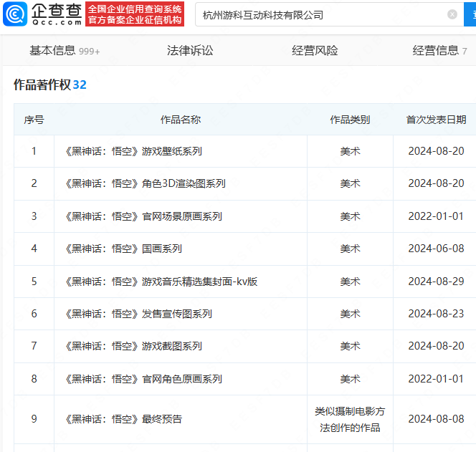Click the 序号 column header
The image size is (476, 452).
click(34, 120)
